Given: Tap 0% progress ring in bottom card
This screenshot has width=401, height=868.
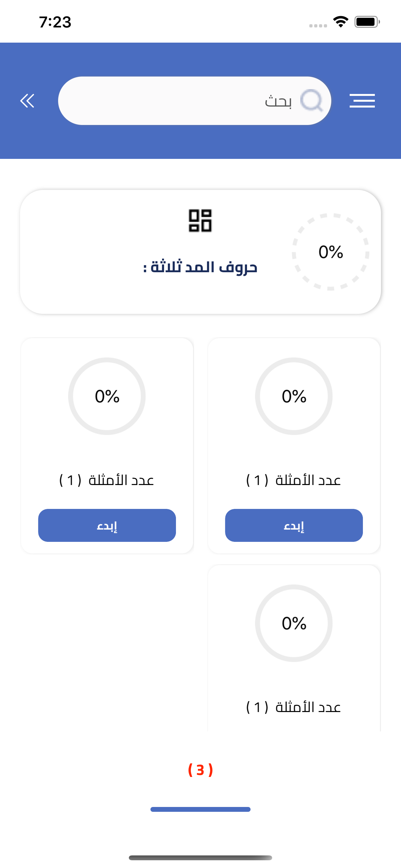Looking at the screenshot, I should coord(294,623).
